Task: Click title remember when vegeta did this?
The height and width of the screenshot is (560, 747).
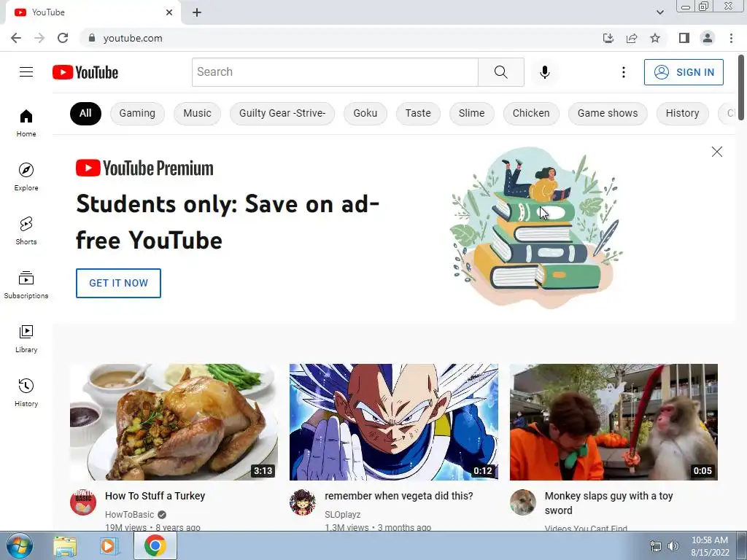Action: coord(399,496)
